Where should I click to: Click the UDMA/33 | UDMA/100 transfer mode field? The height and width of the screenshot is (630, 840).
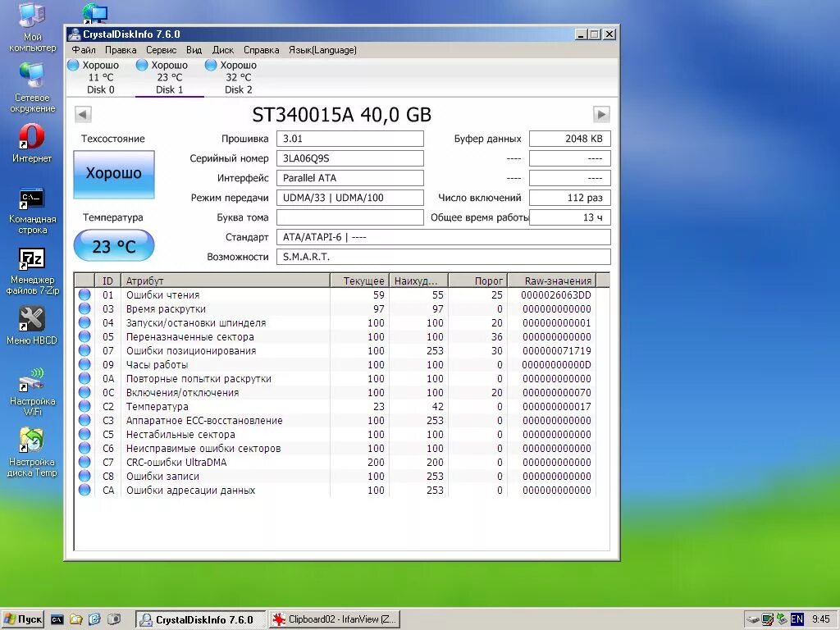[349, 198]
